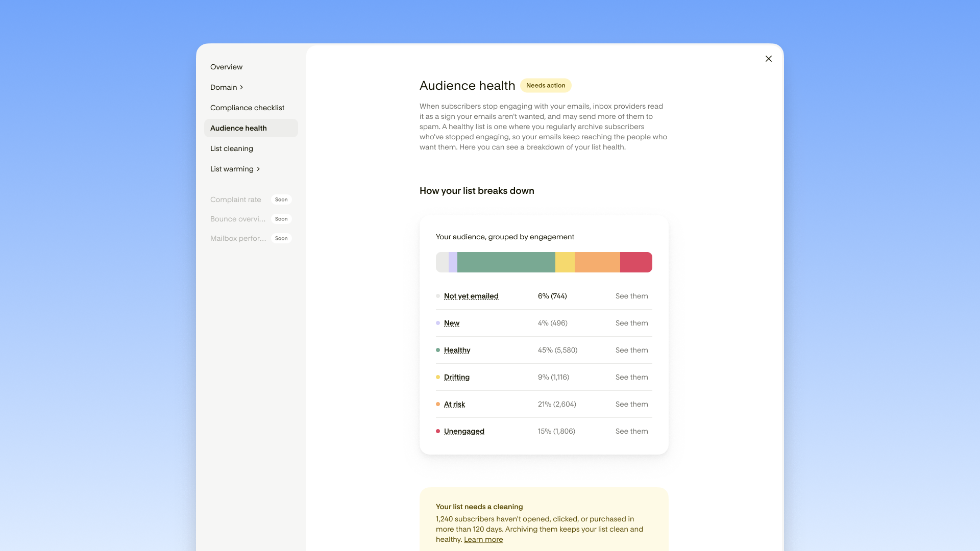The width and height of the screenshot is (980, 551).
Task: Select Audience health in sidebar
Action: [251, 128]
